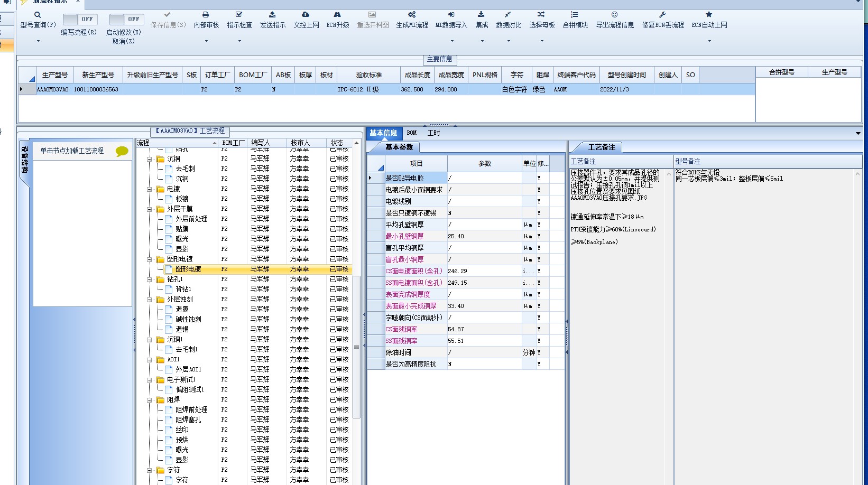Screen dimensions: 868x485
Task: Open the ECN自动上网 dropdown arrow
Action: (709, 41)
